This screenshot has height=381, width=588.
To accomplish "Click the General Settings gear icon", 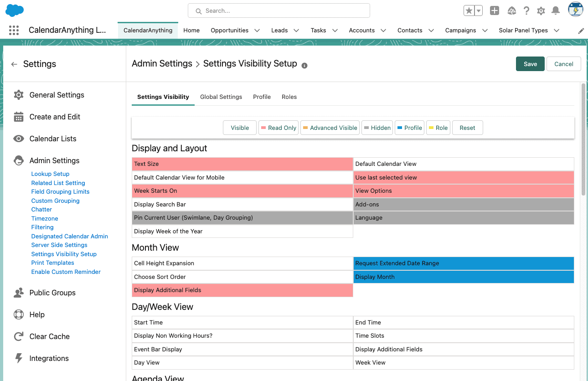I will (x=19, y=95).
